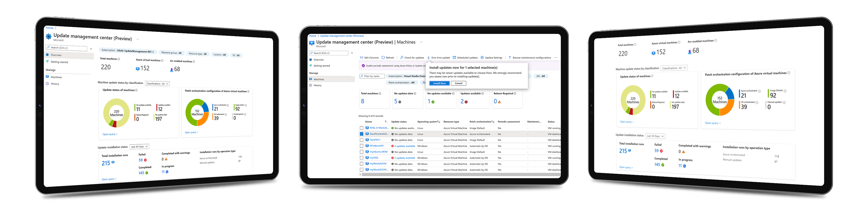Check the last myWestUS2VM... row checkbox
868x218 pixels.
(362, 170)
